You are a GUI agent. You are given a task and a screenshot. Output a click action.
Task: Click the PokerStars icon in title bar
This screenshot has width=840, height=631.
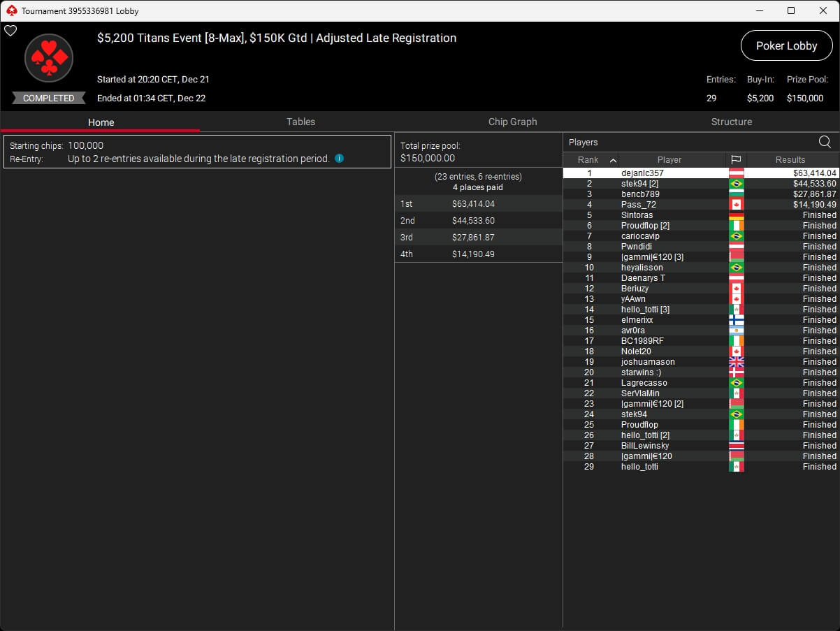pyautogui.click(x=10, y=10)
